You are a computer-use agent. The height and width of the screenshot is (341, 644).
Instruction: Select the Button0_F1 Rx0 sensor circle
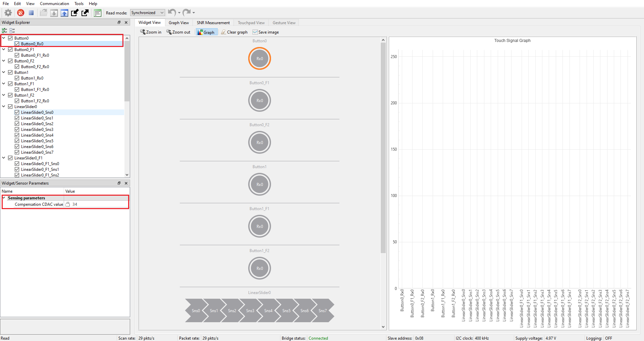tap(260, 100)
